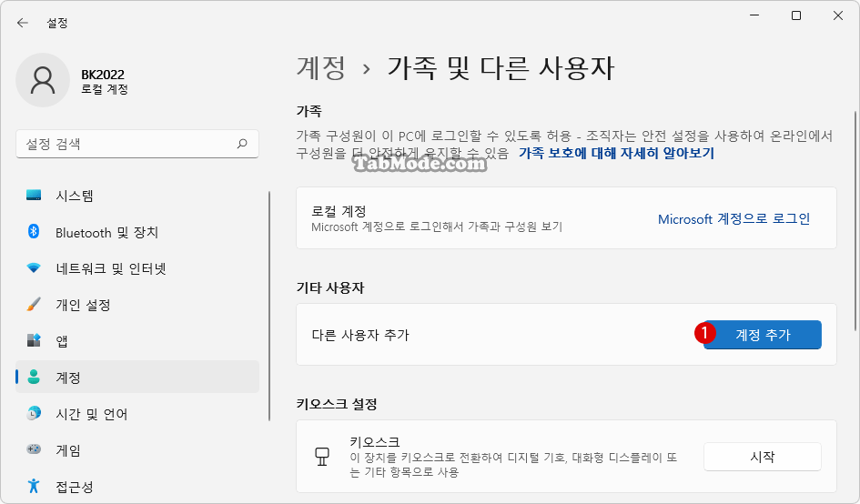860x504 pixels.
Task: Go back using the arrow icon
Action: (x=23, y=23)
